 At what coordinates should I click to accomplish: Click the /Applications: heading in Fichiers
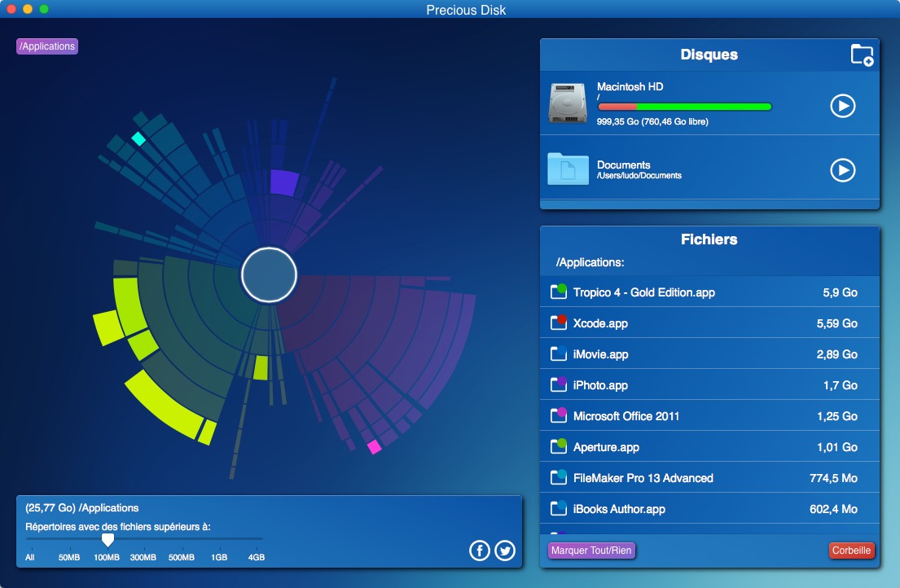coord(590,262)
